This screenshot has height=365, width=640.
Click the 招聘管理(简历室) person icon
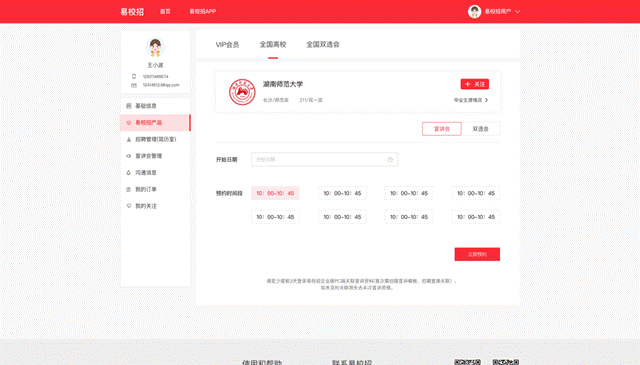tap(129, 139)
